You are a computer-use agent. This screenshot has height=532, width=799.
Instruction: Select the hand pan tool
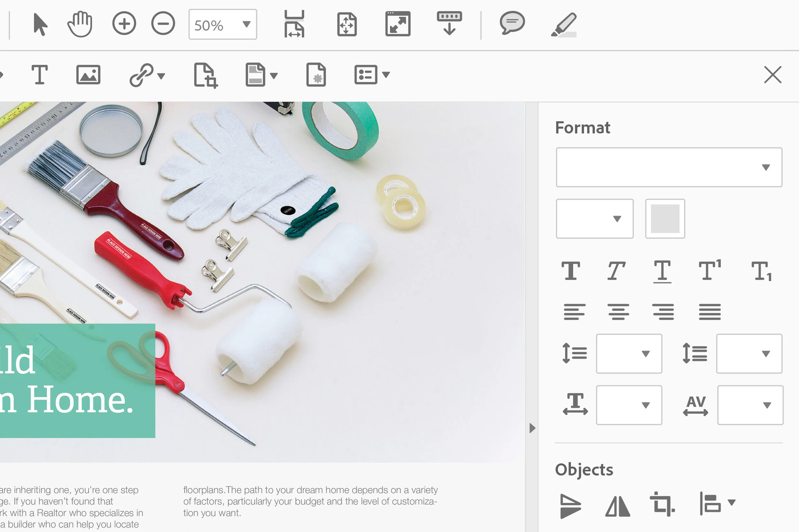click(x=80, y=24)
